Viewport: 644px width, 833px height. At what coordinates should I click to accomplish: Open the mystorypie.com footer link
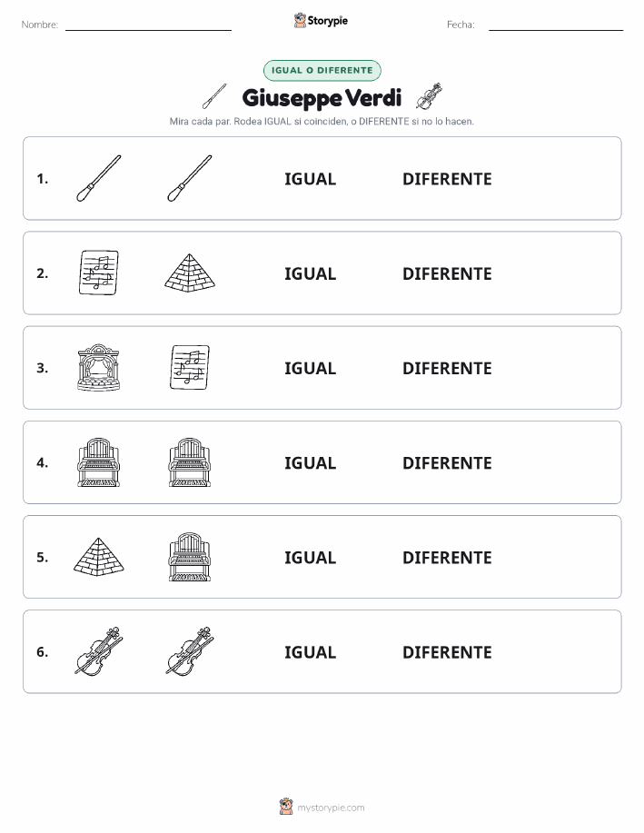click(x=331, y=808)
